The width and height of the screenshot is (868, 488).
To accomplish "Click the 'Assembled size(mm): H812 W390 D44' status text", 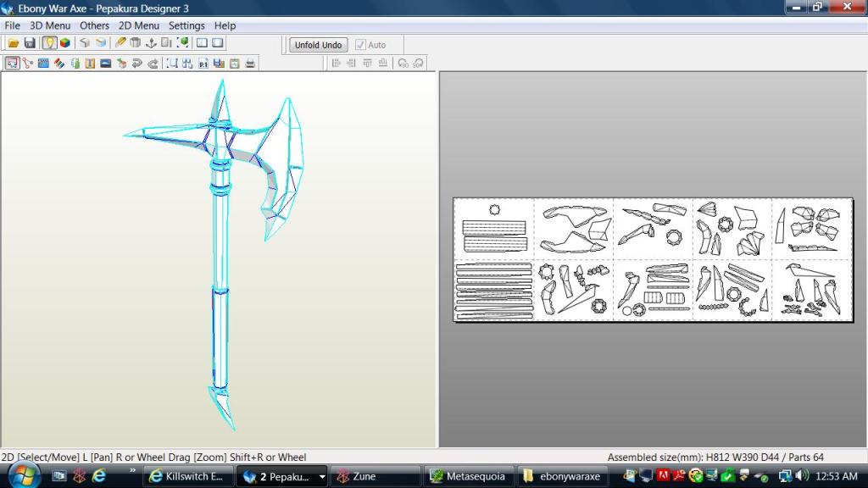I will coord(693,457).
